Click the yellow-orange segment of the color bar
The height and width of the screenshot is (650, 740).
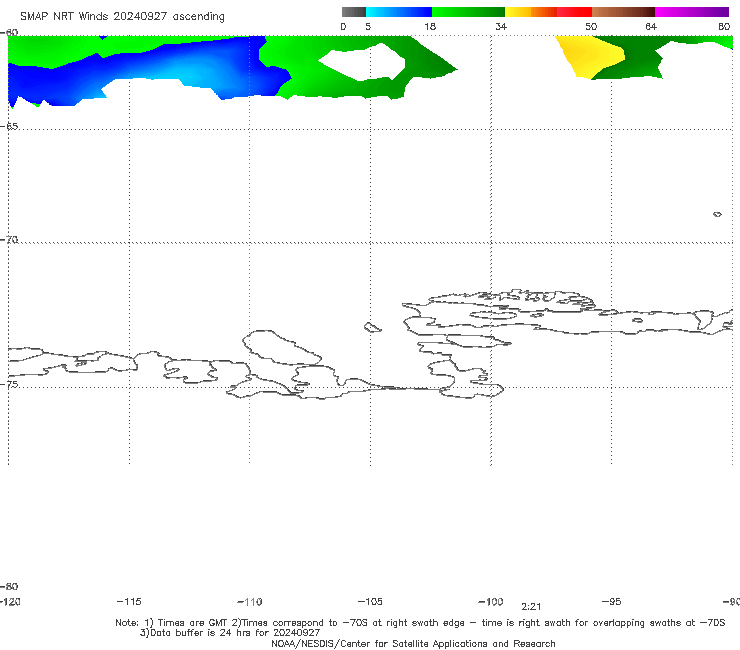tap(531, 12)
